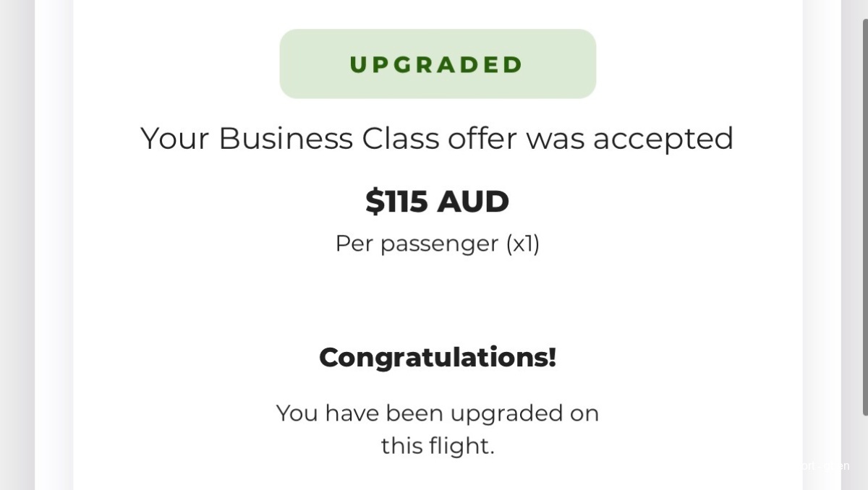Click the scrollbar track below the thumb
868x490 pixels.
864,452
